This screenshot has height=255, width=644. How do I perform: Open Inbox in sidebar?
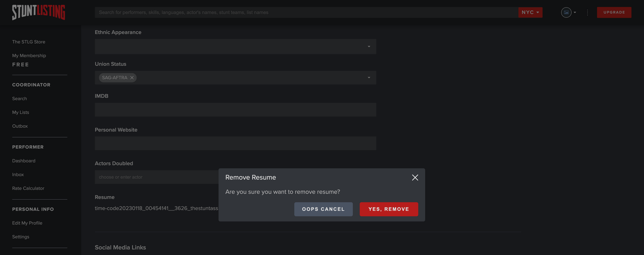click(x=18, y=175)
